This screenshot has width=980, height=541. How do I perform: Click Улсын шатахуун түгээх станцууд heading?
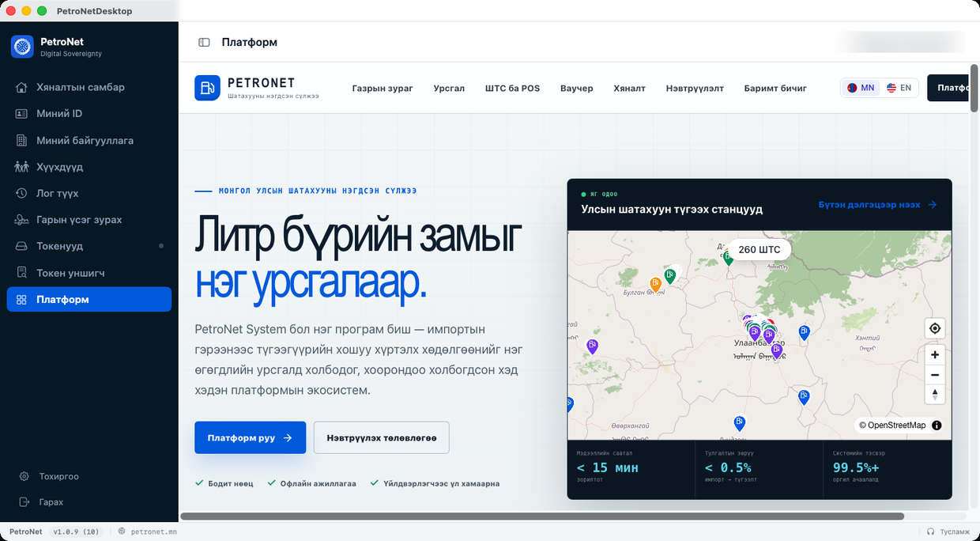coord(672,210)
